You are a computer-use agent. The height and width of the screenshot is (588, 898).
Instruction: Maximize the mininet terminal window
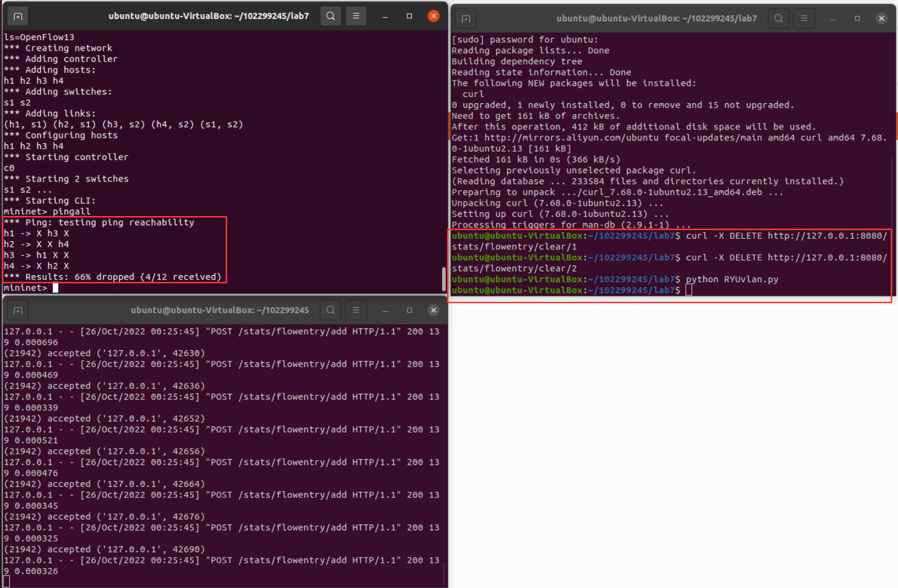click(409, 16)
